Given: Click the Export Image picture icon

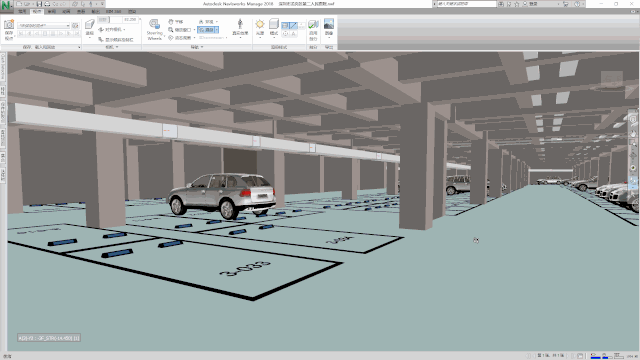Looking at the screenshot, I should [x=329, y=24].
